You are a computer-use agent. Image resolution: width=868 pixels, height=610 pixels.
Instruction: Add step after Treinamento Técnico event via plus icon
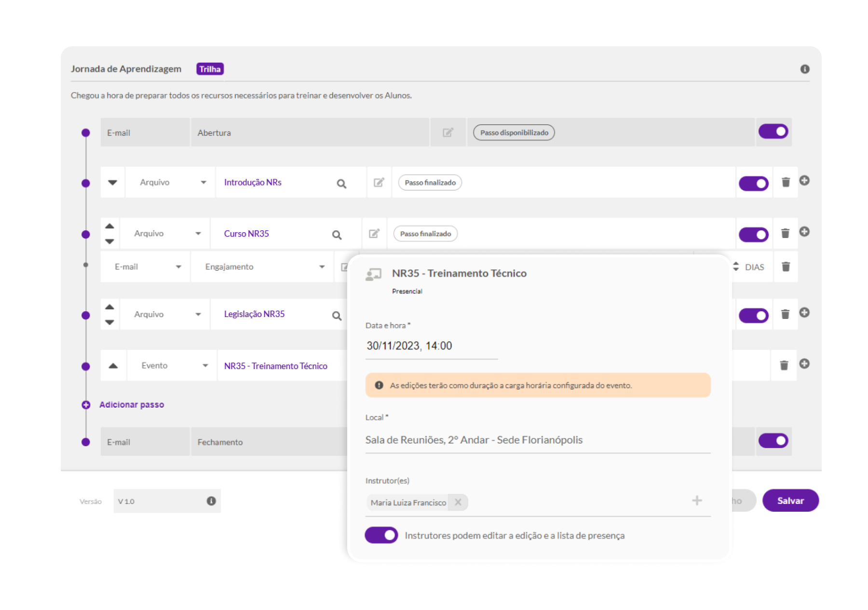tap(804, 363)
